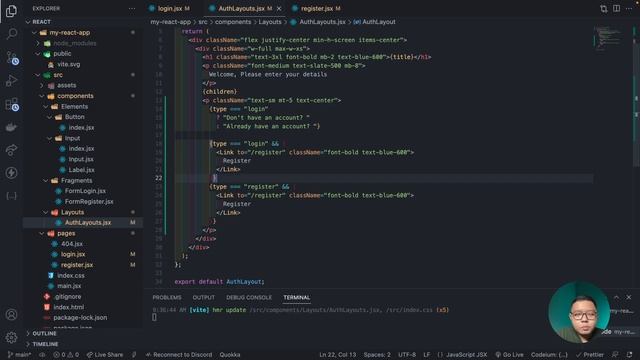Close the AuthLayouts.jsx tab
The width and height of the screenshot is (640, 360).
point(279,8)
